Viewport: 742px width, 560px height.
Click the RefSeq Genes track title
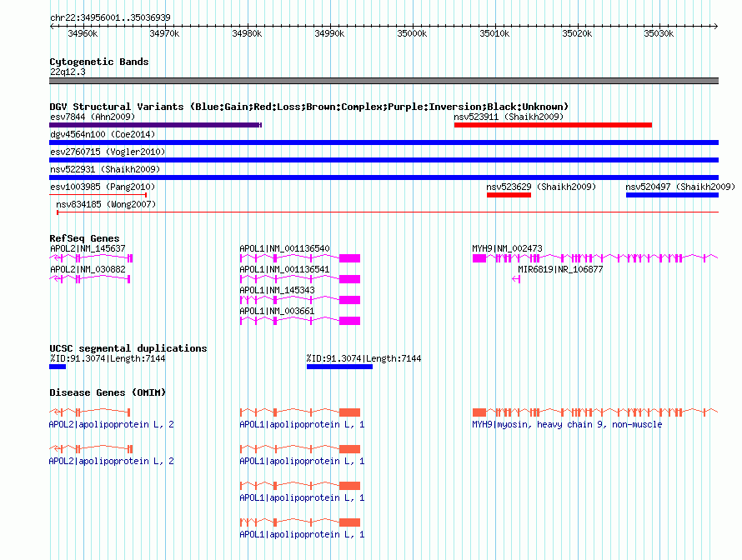pos(84,238)
